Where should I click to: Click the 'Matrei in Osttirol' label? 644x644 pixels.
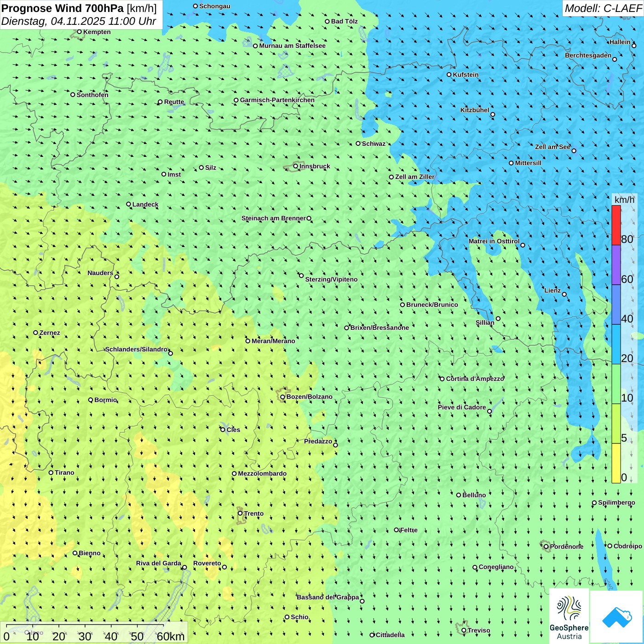click(494, 241)
